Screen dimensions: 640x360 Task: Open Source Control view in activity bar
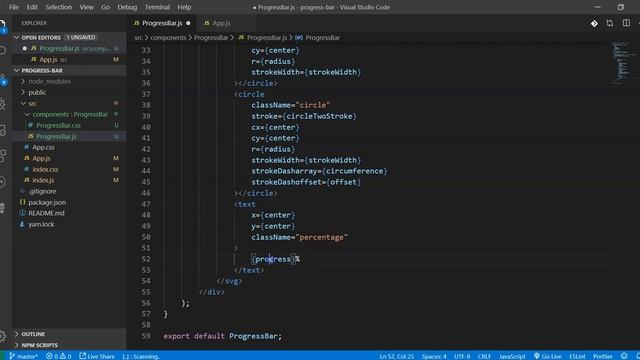click(x=2, y=80)
